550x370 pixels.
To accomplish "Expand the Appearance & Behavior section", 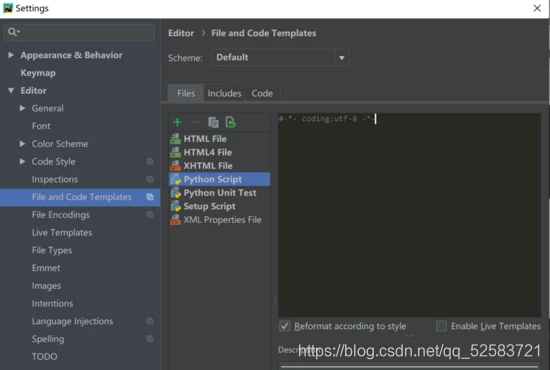I will point(11,55).
